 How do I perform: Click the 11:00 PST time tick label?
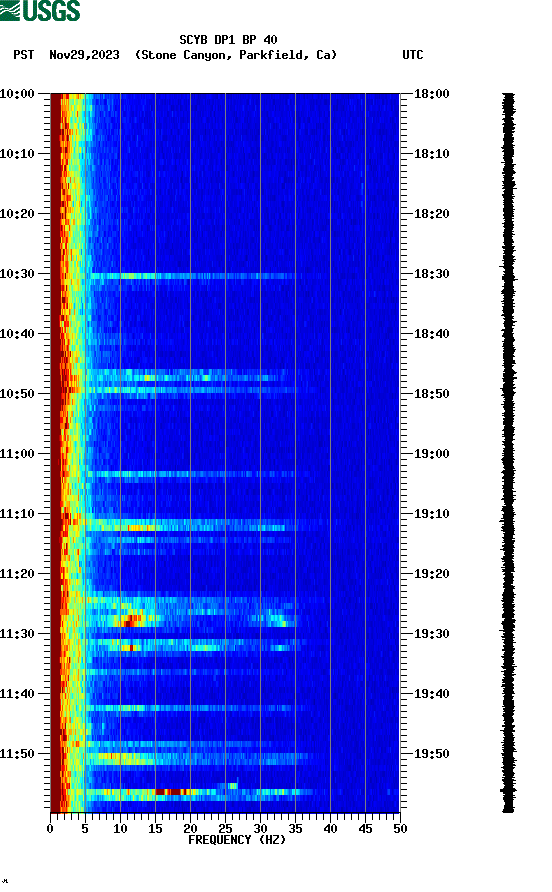(x=17, y=454)
